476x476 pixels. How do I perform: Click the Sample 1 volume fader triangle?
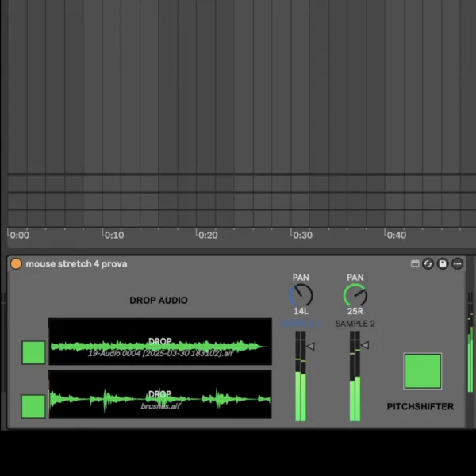pos(311,346)
